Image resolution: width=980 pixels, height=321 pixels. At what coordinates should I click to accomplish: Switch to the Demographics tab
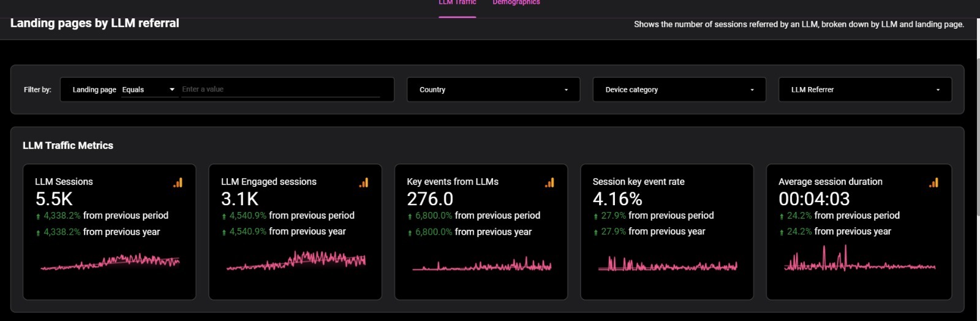point(516,3)
